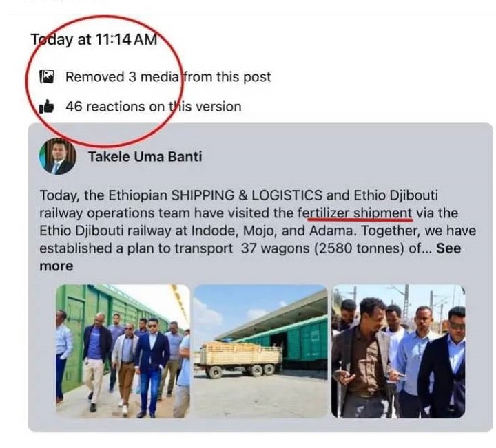Click the thumbs-up reactions icon

coord(47,107)
